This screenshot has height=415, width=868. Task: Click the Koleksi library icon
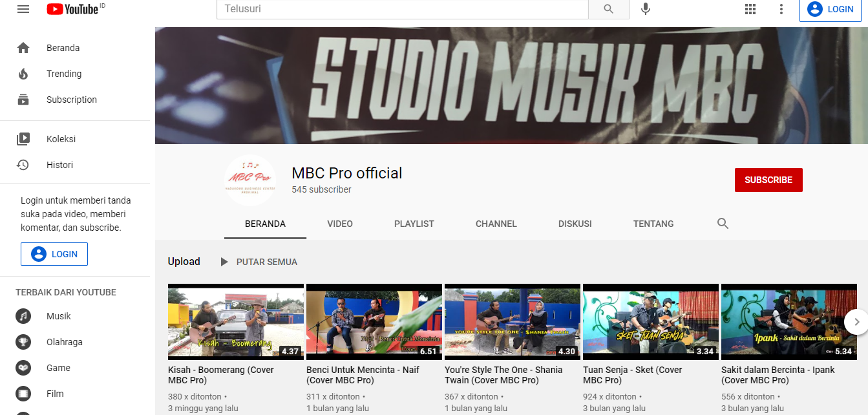pyautogui.click(x=23, y=139)
